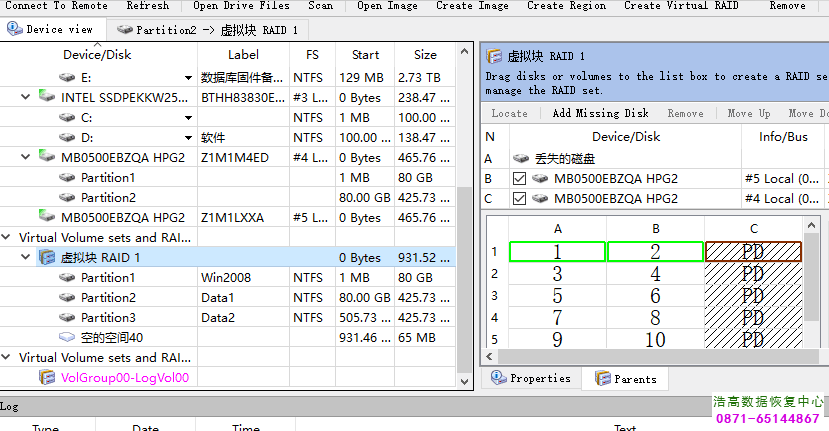Click Open Drive Files in toolbar
The height and width of the screenshot is (431, 829).
[x=241, y=6]
